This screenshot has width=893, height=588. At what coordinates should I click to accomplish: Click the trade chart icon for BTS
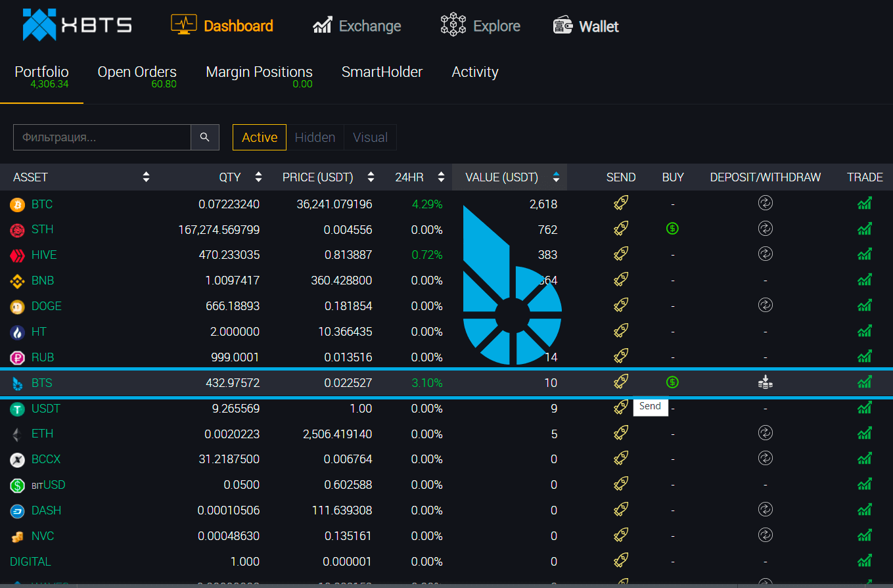[865, 382]
